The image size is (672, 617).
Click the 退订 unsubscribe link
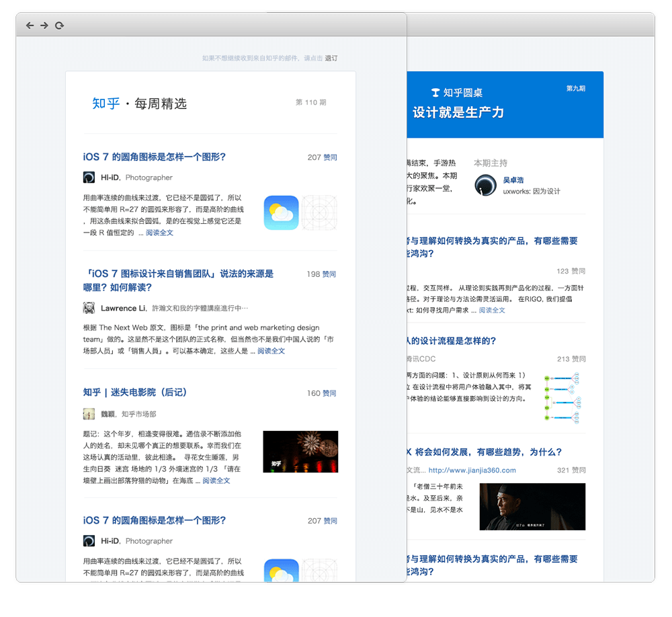331,58
